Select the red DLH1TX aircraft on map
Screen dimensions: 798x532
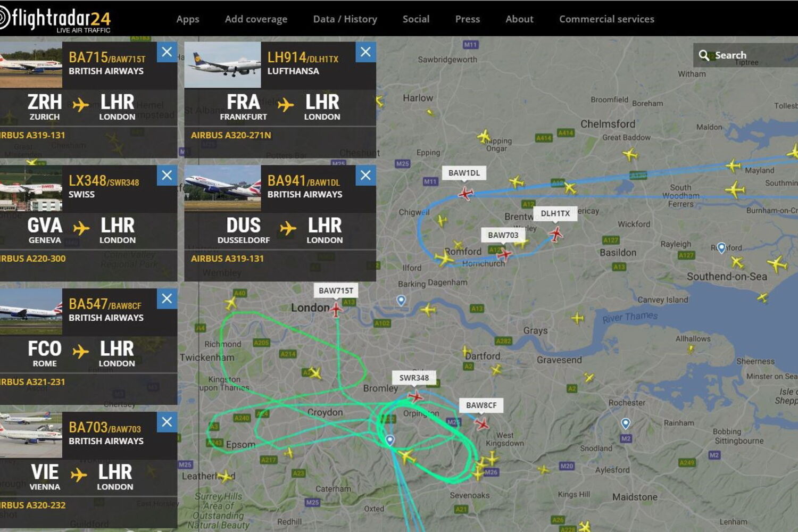coord(556,233)
